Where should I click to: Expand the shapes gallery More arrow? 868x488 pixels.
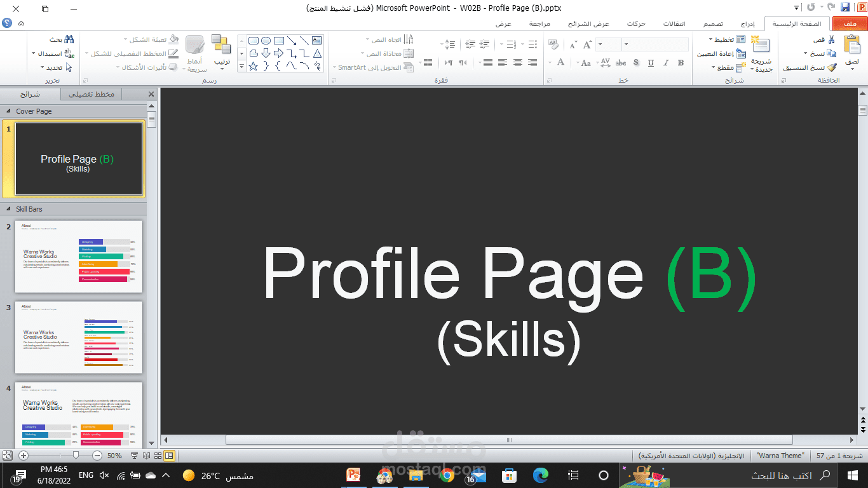241,65
